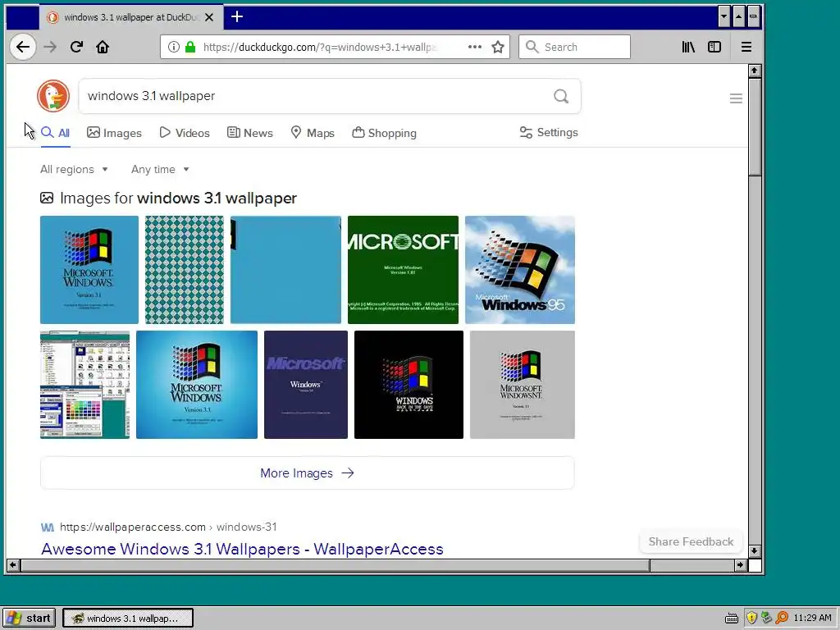Expand the Any time filter dropdown
Image resolution: width=840 pixels, height=630 pixels.
pos(160,169)
